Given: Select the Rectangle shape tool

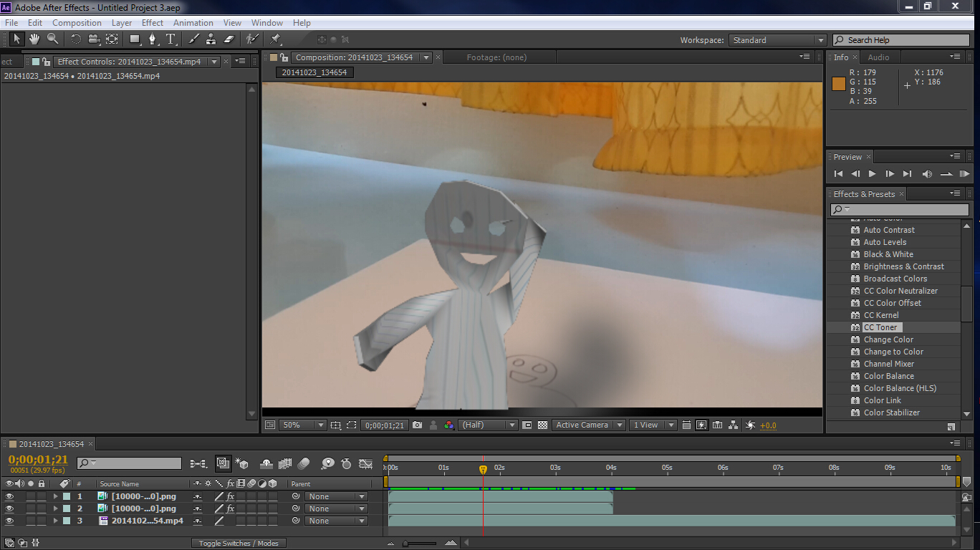Looking at the screenshot, I should (134, 39).
